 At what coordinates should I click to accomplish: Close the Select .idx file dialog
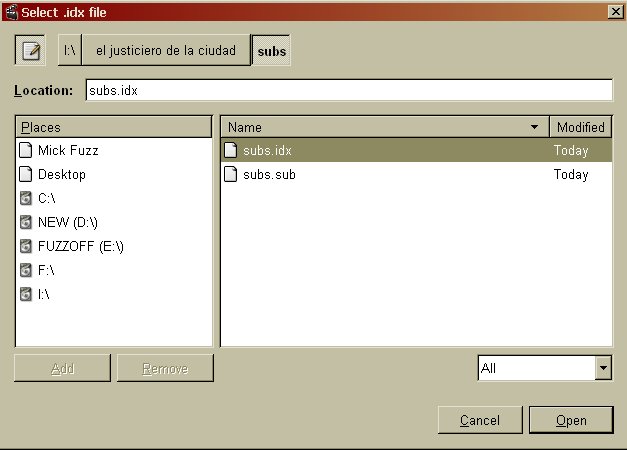616,12
